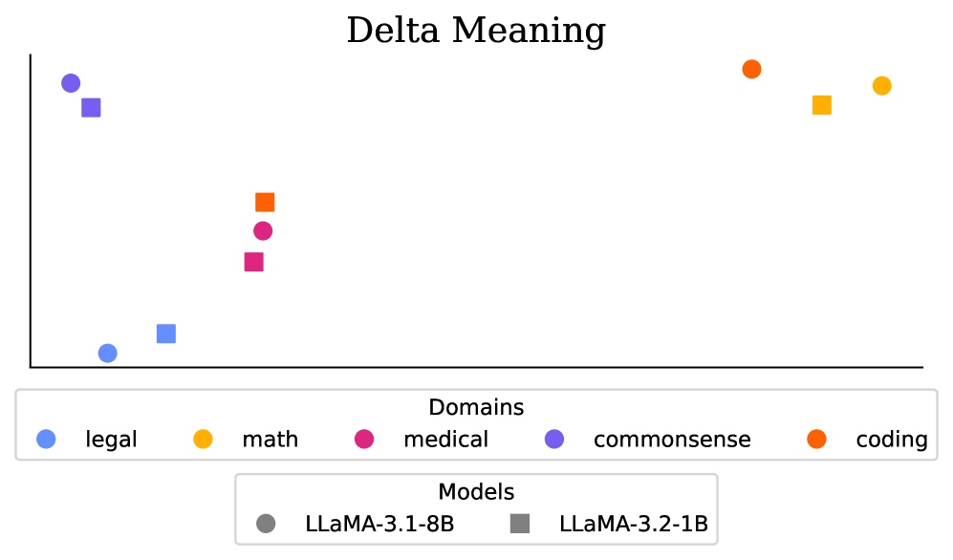Click the purple commonsense circle data point
This screenshot has width=953, height=560.
[71, 83]
